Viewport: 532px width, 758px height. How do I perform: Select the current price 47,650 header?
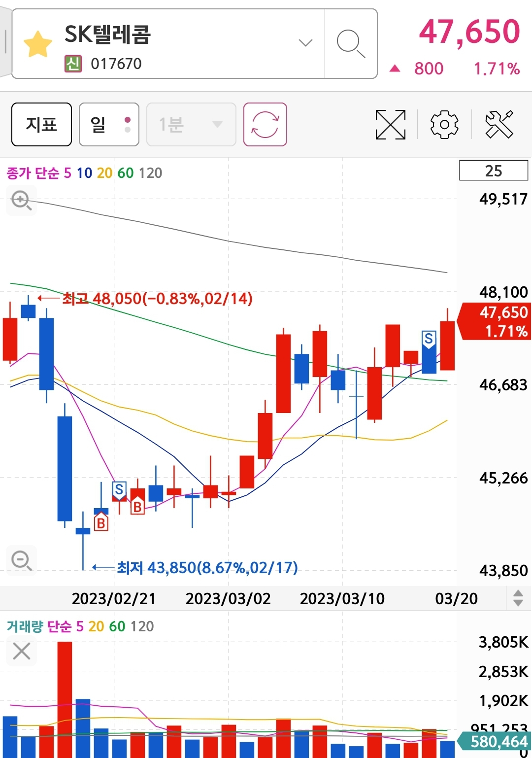[x=469, y=32]
